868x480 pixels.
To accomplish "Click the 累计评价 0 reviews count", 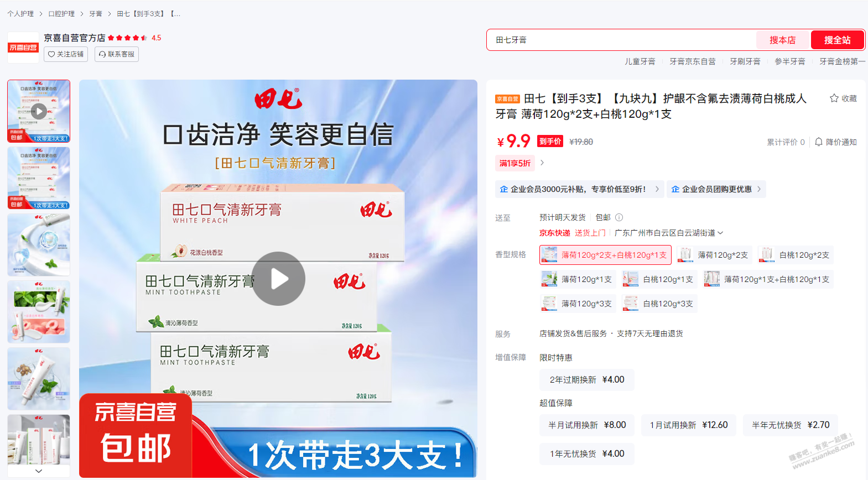I will (x=786, y=142).
